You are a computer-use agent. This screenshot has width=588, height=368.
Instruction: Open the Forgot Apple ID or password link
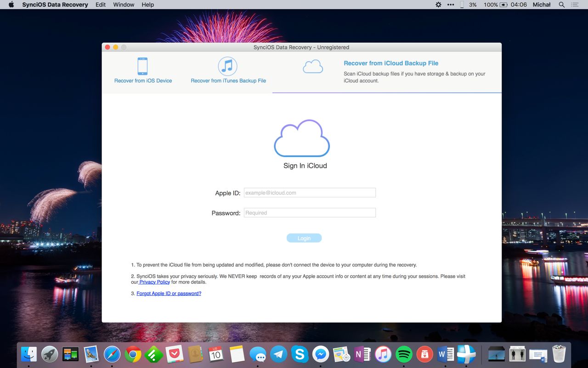pos(169,293)
